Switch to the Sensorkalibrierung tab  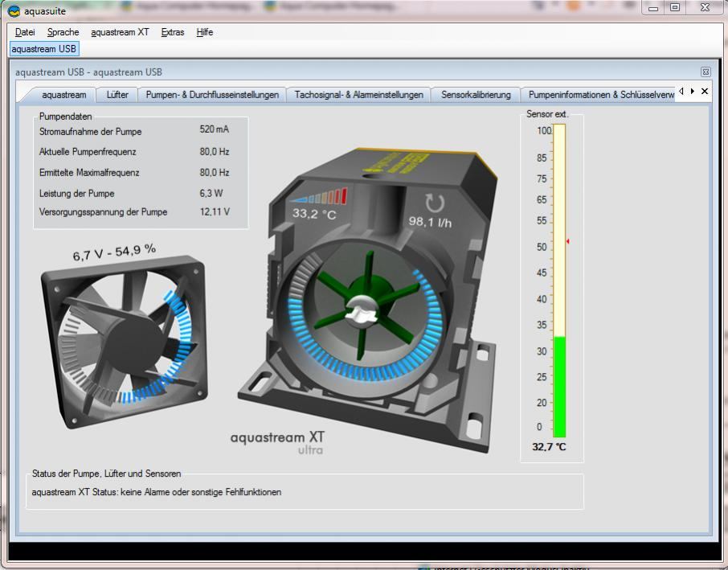(476, 95)
